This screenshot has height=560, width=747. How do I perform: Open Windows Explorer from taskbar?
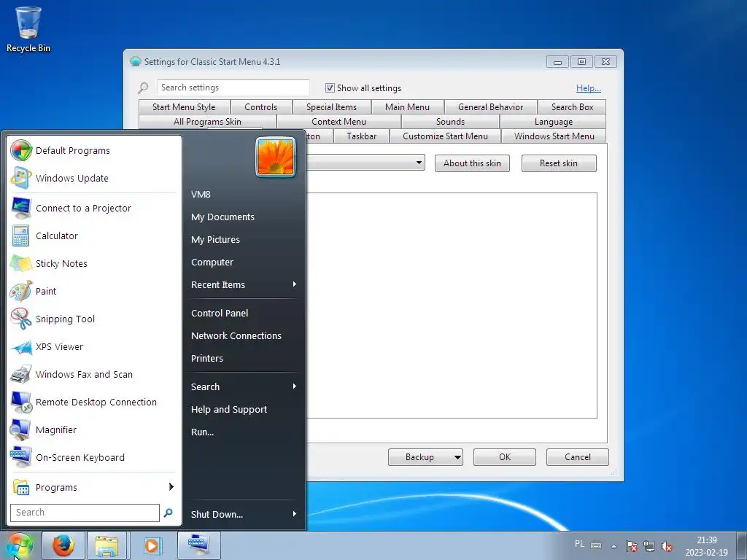107,545
